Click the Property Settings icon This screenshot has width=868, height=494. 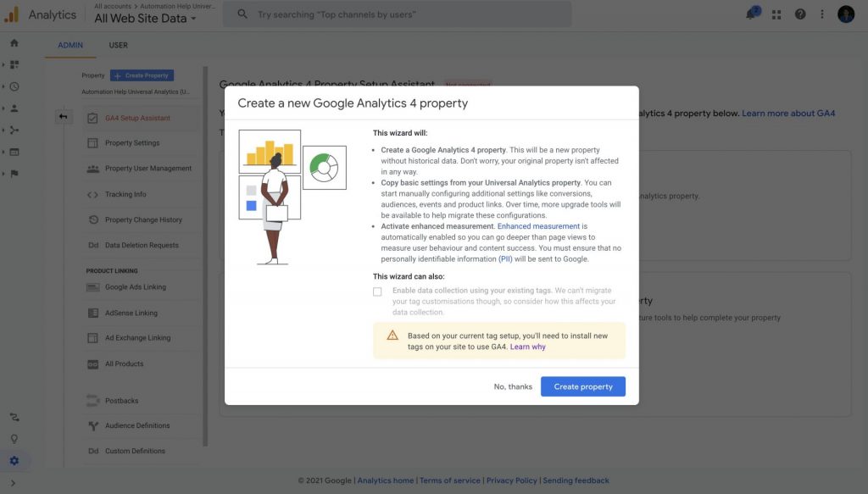92,143
